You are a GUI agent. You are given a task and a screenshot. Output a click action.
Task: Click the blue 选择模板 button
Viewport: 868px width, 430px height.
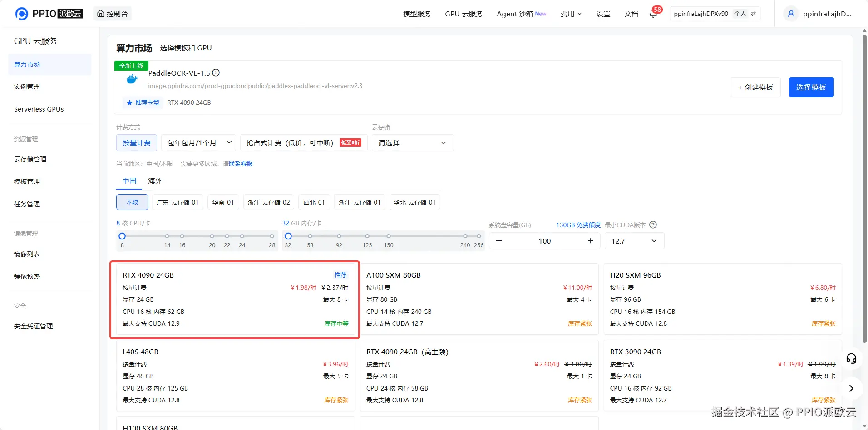click(x=811, y=87)
